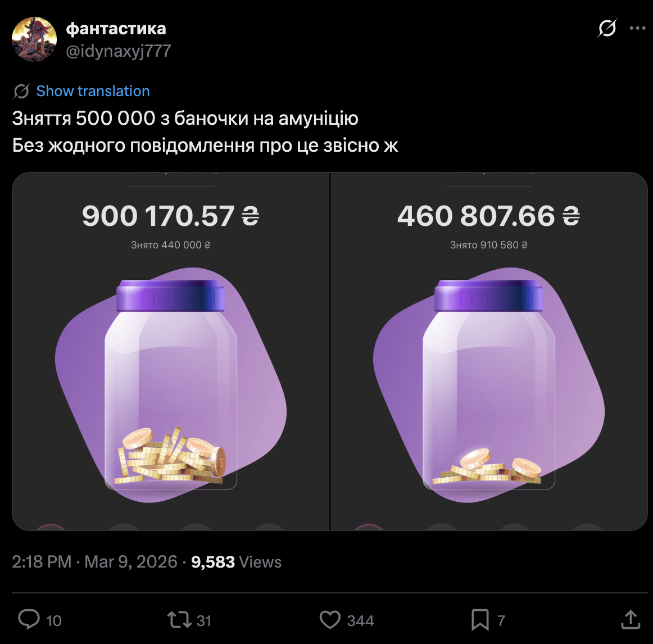
Task: Open the @idynaxyj777 handle link
Action: point(119,51)
